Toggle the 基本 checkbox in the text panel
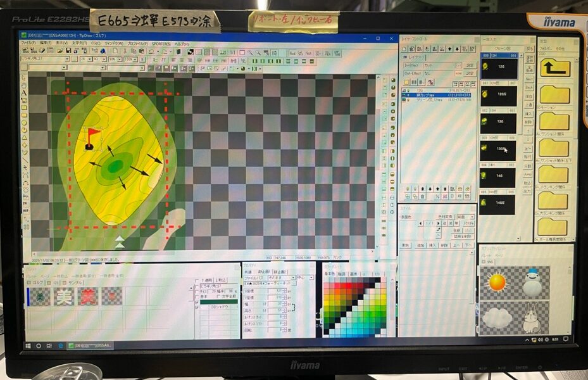This screenshot has height=380, width=588. coord(196,295)
